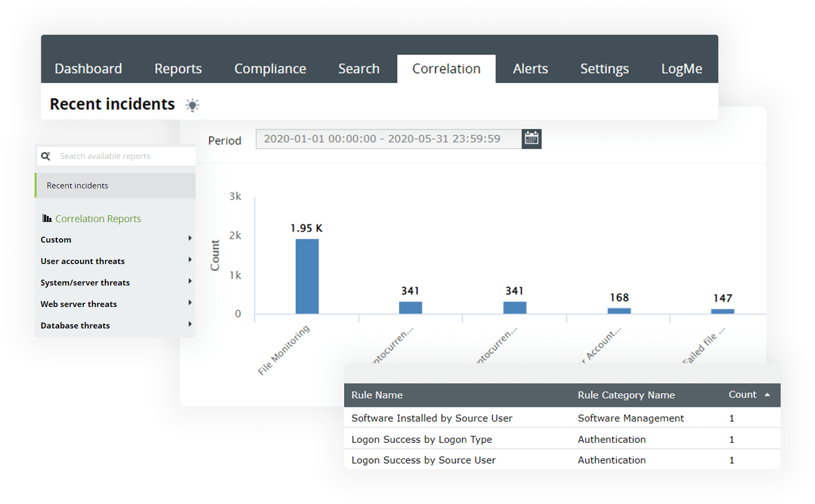The image size is (815, 504).
Task: Click the search magnifier icon in sidebar
Action: pyautogui.click(x=46, y=156)
